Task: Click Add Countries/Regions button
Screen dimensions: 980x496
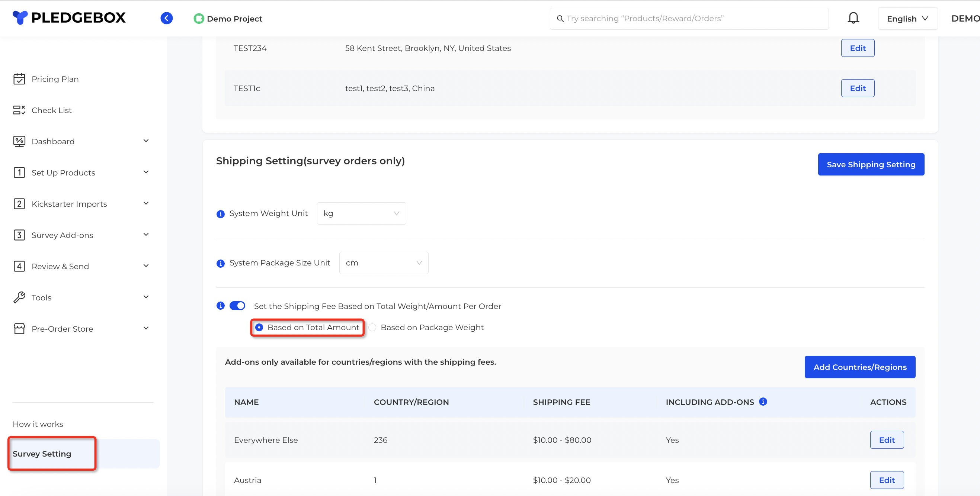Action: 860,367
